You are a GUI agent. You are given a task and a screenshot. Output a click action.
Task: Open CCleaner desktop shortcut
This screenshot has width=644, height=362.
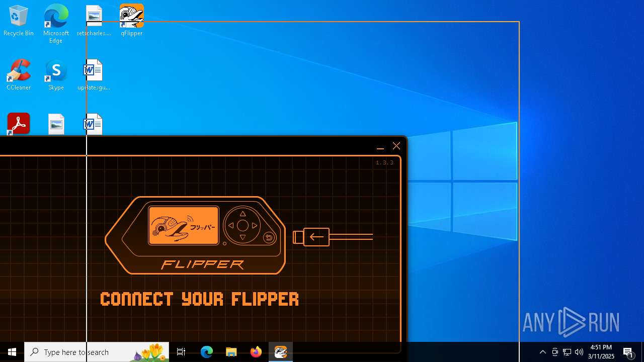point(19,75)
